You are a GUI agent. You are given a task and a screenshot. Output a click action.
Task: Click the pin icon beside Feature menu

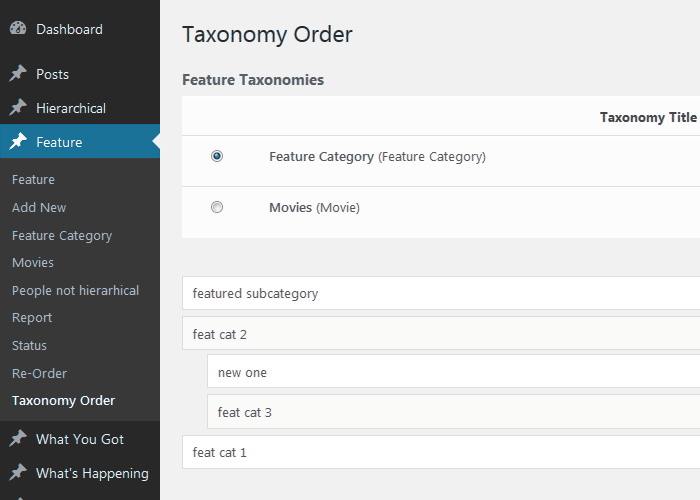pyautogui.click(x=18, y=142)
